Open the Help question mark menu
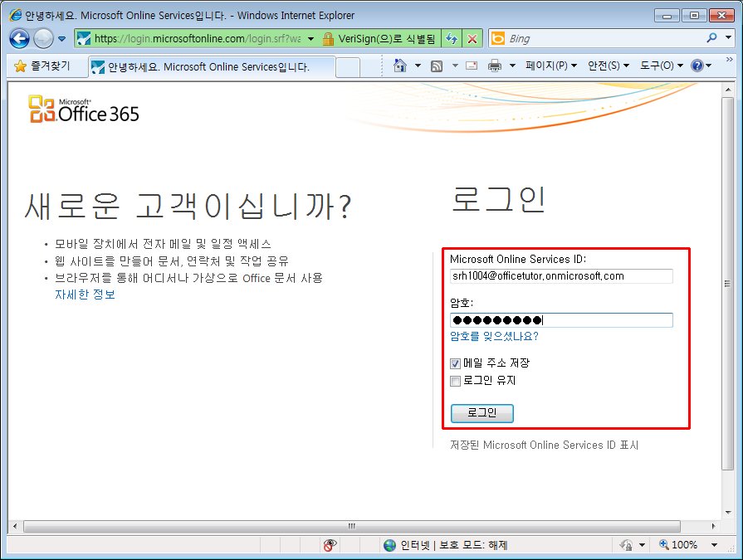 pyautogui.click(x=701, y=66)
